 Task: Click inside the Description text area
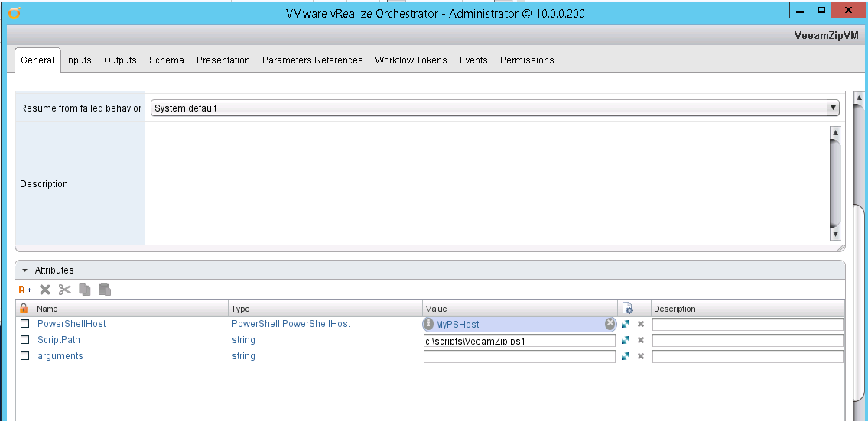(487, 183)
